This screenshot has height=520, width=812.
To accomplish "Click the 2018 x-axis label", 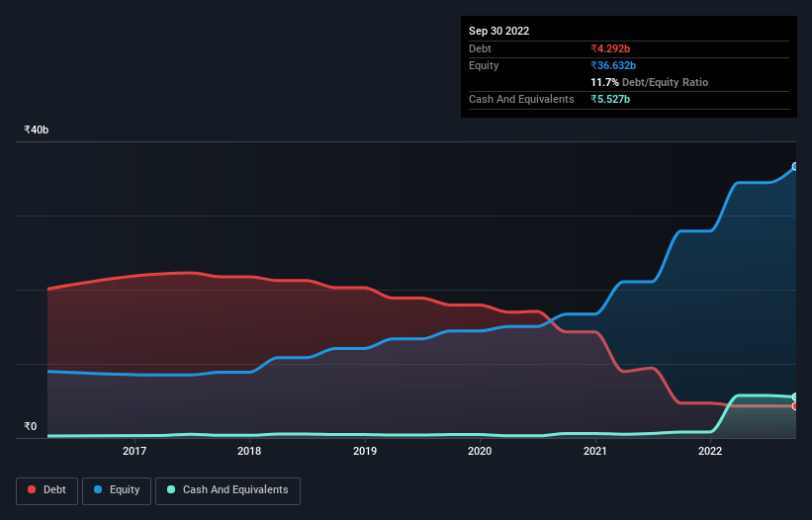I will pyautogui.click(x=249, y=451).
